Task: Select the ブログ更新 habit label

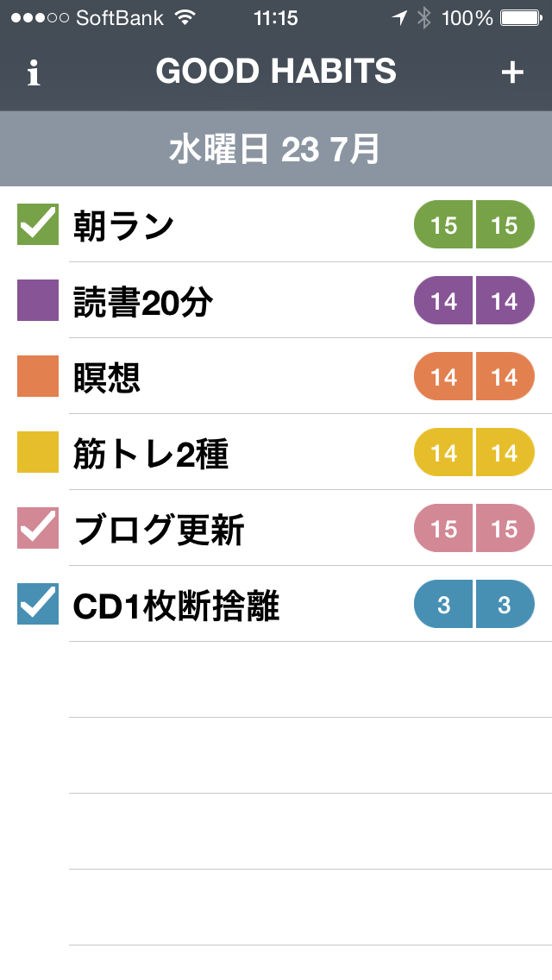Action: 159,530
